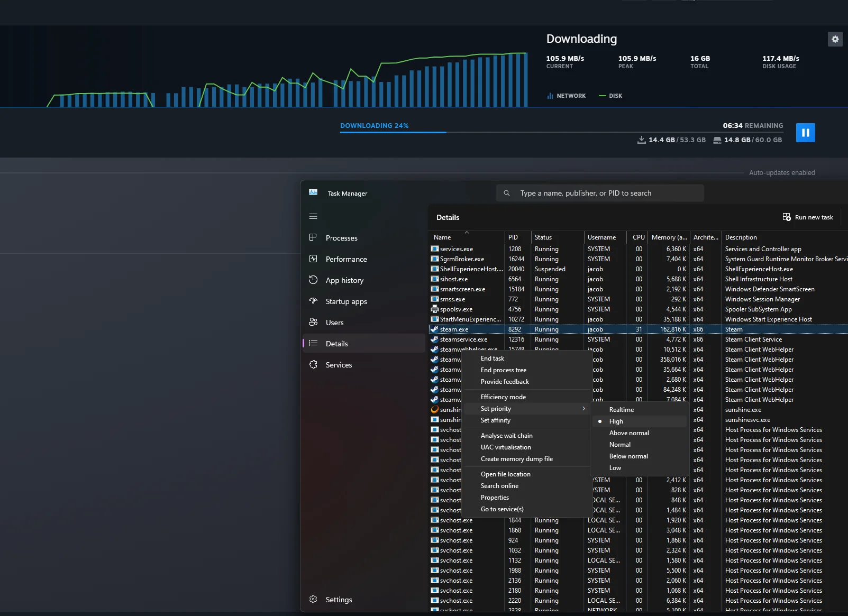Select End process tree
Screen dimensions: 848x616
click(x=526, y=370)
